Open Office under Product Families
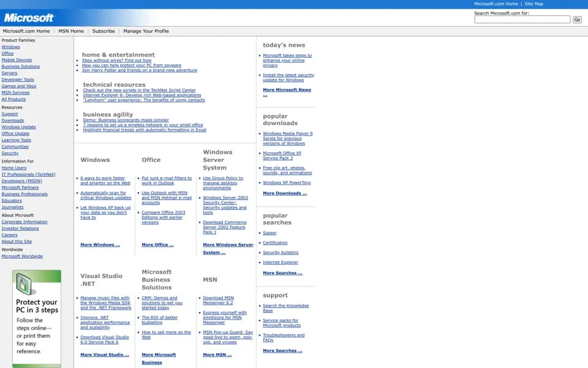The image size is (588, 368). tap(7, 53)
